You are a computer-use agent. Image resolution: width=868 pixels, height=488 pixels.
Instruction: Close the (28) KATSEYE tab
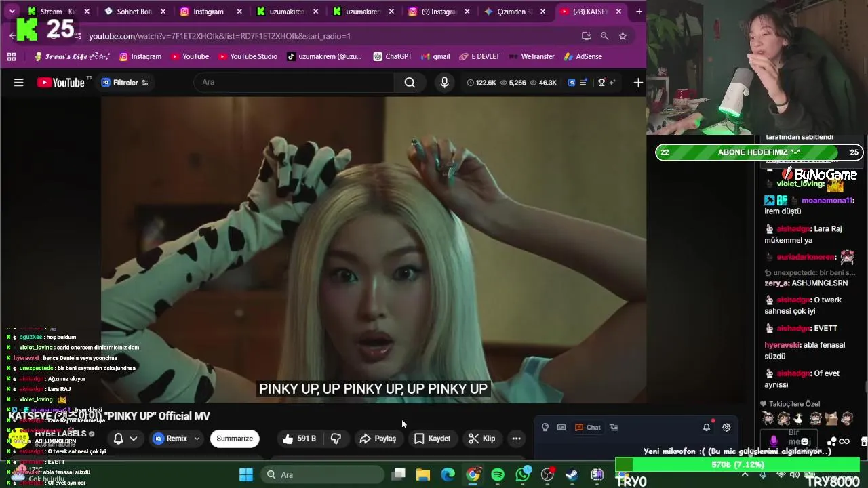[x=618, y=12]
